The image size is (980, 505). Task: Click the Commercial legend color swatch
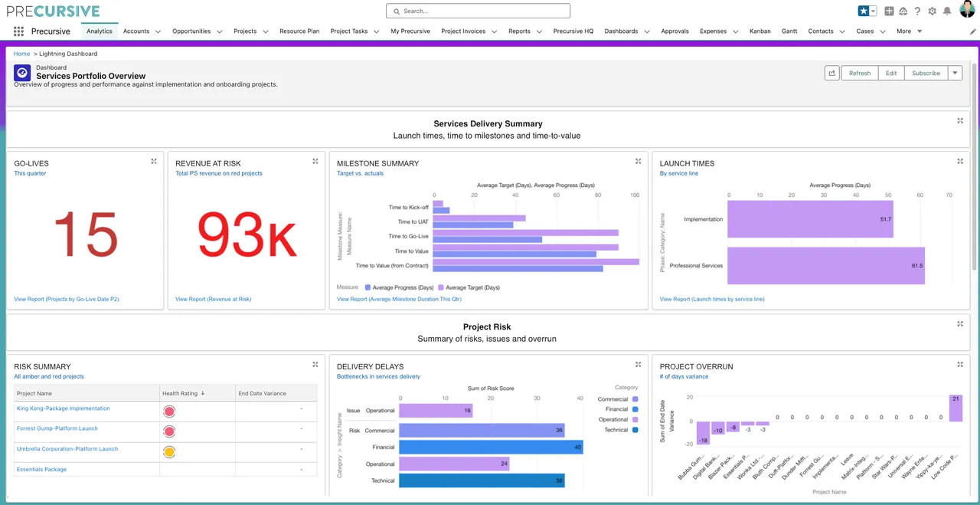click(635, 399)
